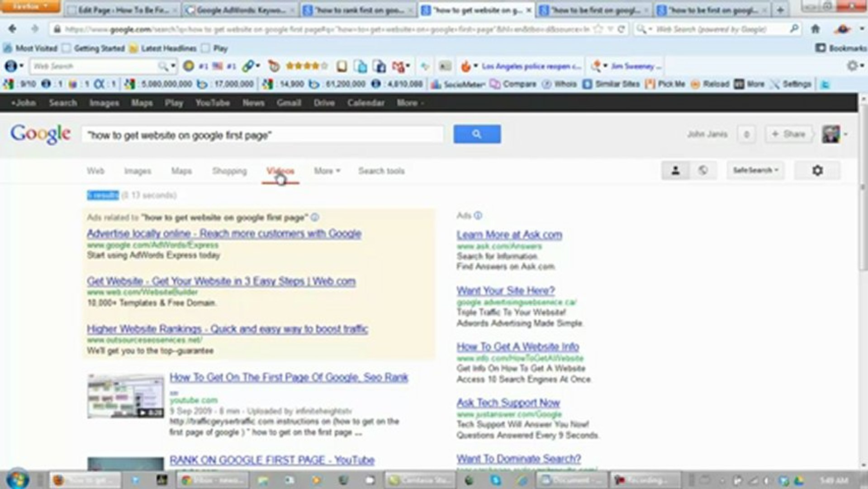Image resolution: width=868 pixels, height=489 pixels.
Task: Open SEO toolbar Settings
Action: click(x=791, y=84)
